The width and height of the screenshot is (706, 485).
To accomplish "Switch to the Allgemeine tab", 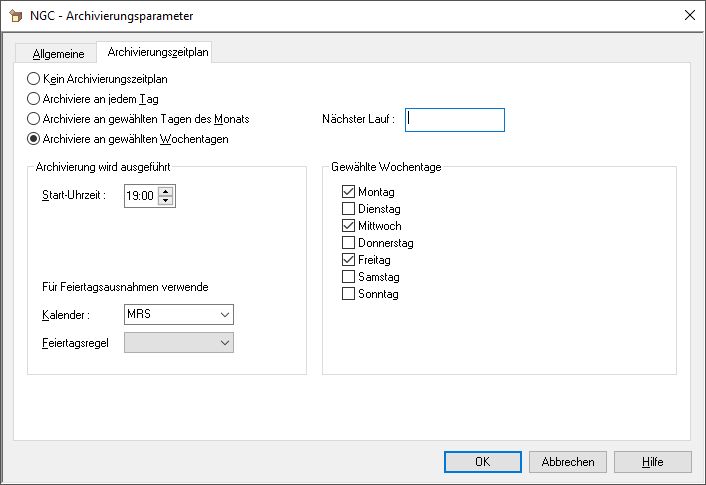I will [58, 53].
